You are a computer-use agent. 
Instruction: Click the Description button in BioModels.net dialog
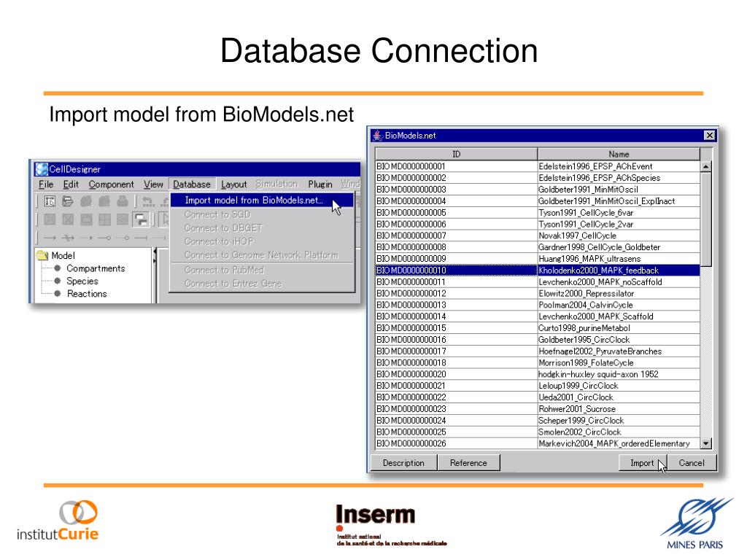click(403, 463)
